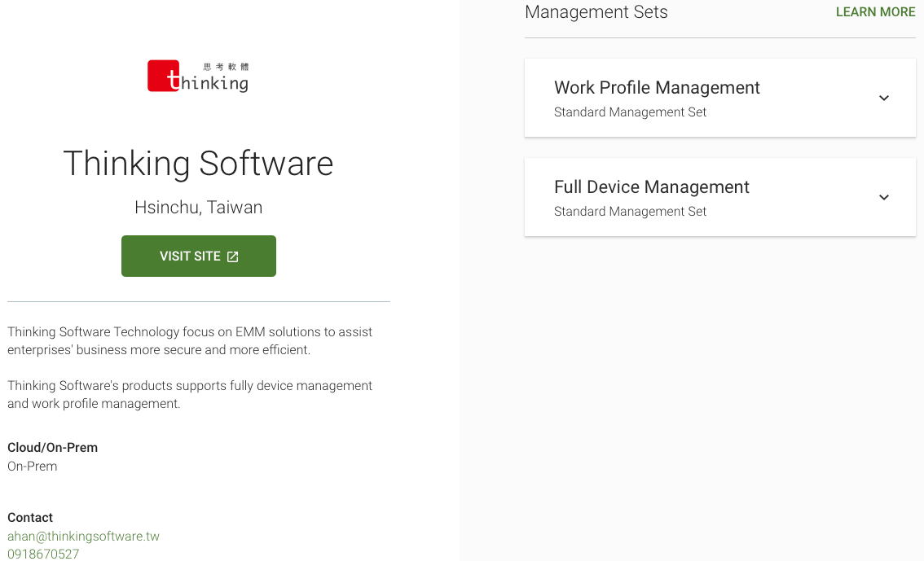924x561 pixels.
Task: Open the LEARN MORE link
Action: [875, 12]
